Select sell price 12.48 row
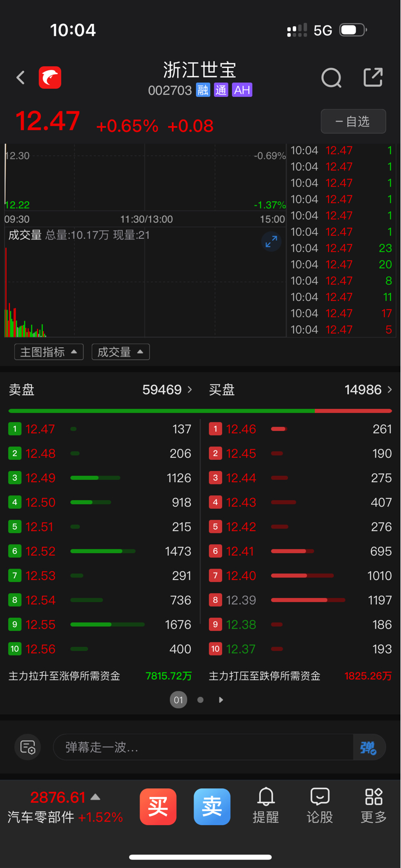The height and width of the screenshot is (868, 401). (x=100, y=454)
